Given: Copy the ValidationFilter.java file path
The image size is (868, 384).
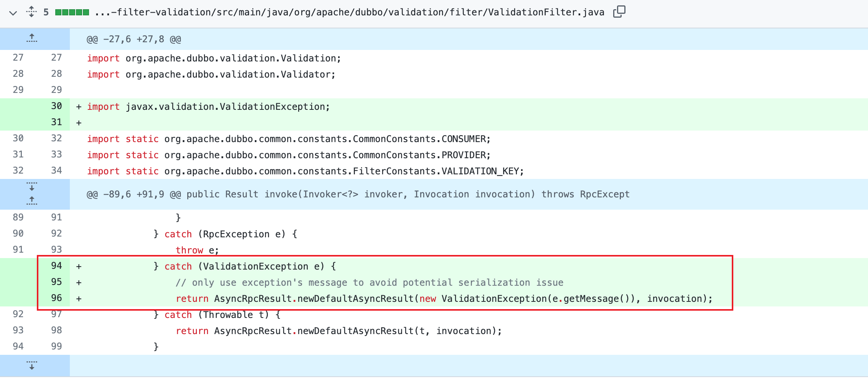Looking at the screenshot, I should 619,12.
